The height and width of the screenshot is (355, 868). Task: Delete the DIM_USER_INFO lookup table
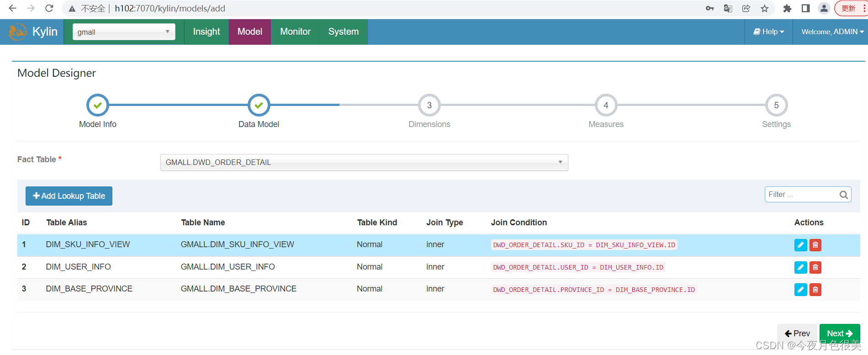pos(815,267)
